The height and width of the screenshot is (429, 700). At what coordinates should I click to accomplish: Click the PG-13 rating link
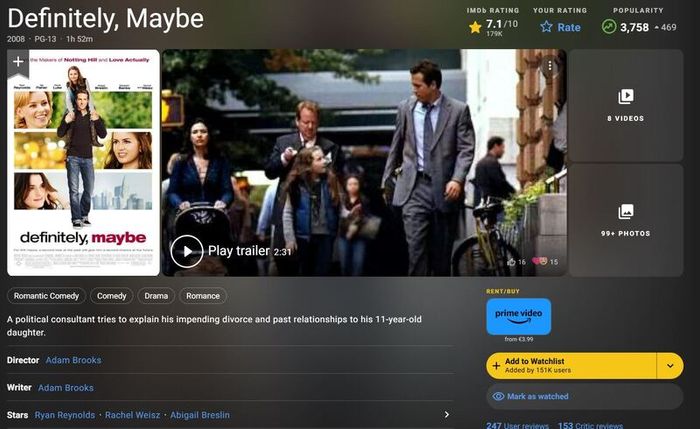click(46, 39)
